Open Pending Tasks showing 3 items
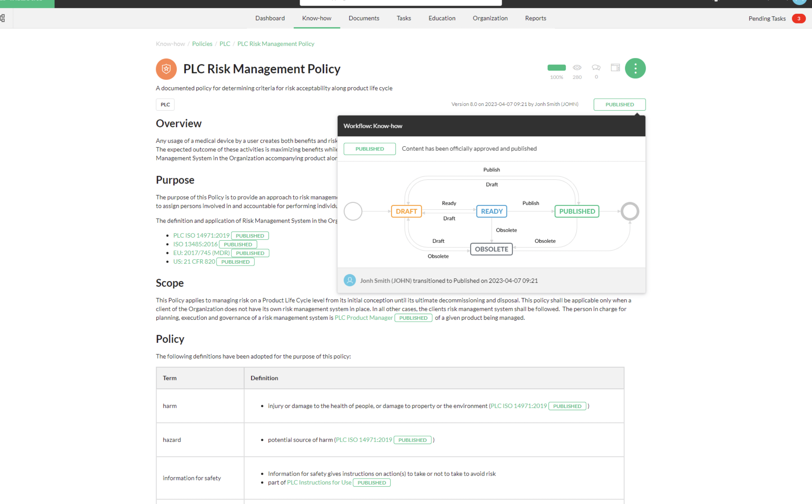This screenshot has height=504, width=812. [x=767, y=18]
